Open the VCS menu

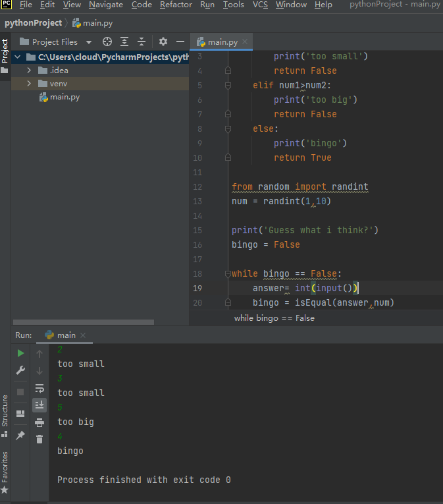point(260,5)
